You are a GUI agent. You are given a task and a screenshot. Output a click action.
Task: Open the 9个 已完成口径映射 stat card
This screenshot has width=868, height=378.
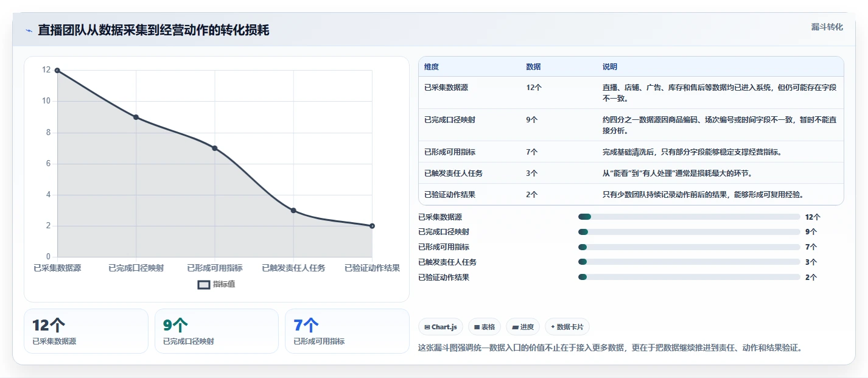tap(217, 331)
